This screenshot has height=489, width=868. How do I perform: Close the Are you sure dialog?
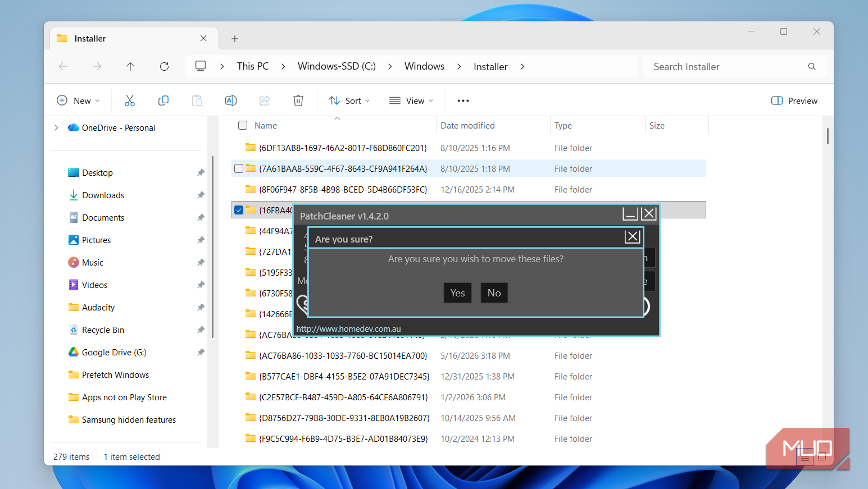(x=633, y=236)
